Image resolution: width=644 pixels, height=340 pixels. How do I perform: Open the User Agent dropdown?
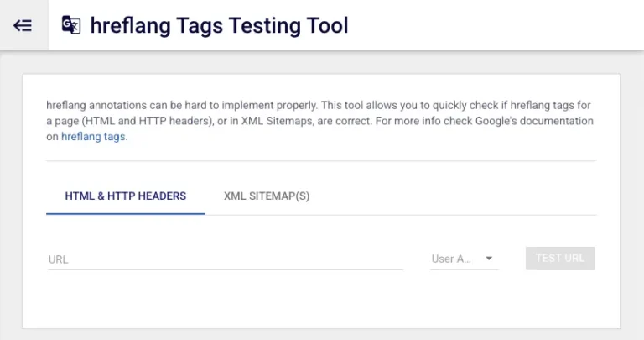pyautogui.click(x=464, y=259)
